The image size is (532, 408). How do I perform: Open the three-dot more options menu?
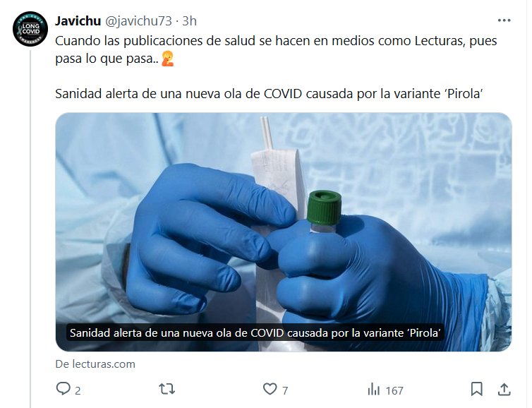[504, 20]
